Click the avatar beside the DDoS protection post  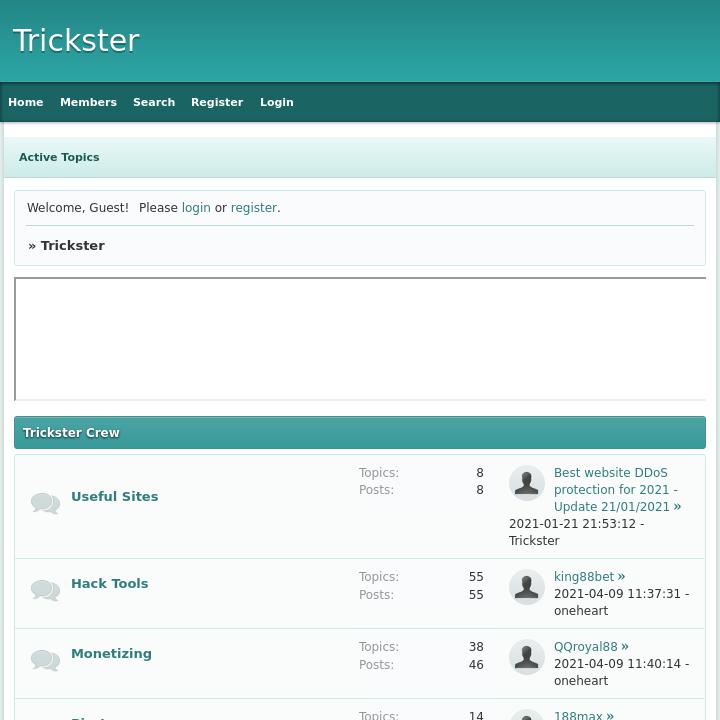527,483
